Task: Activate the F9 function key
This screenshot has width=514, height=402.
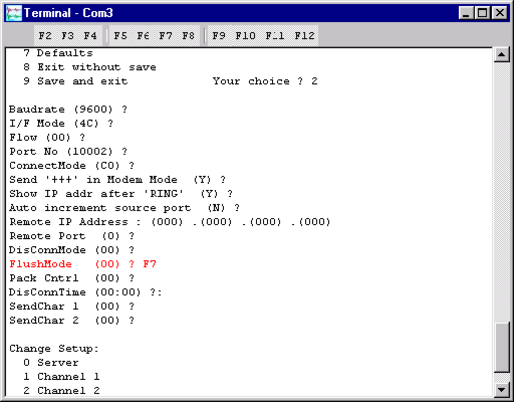Action: [x=219, y=36]
